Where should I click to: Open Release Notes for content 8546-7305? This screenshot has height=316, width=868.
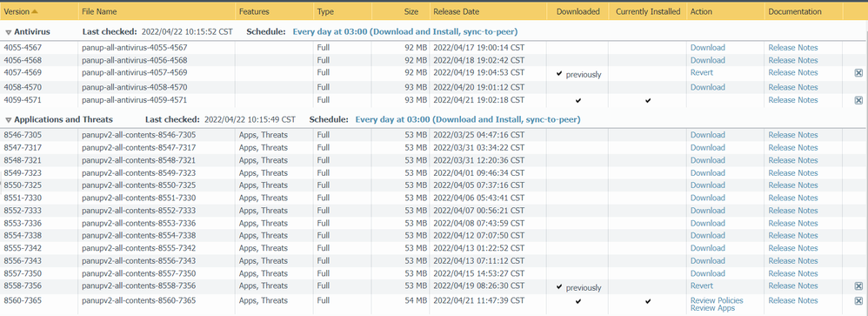pos(792,135)
